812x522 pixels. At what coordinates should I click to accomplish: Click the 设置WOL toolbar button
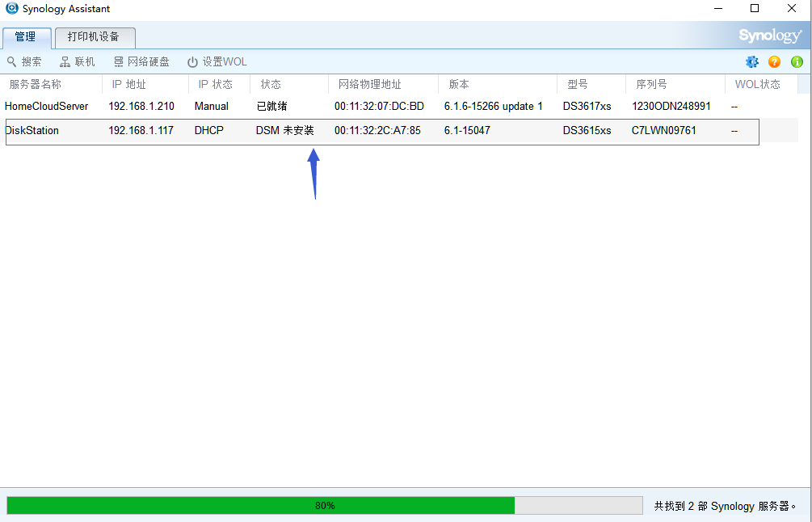pyautogui.click(x=217, y=62)
